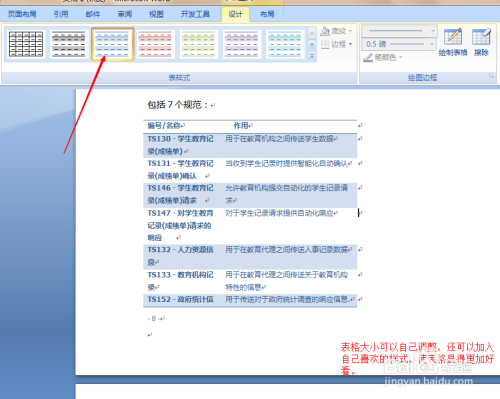Expand the table styles gallery More arrow
The height and width of the screenshot is (399, 500).
312,56
